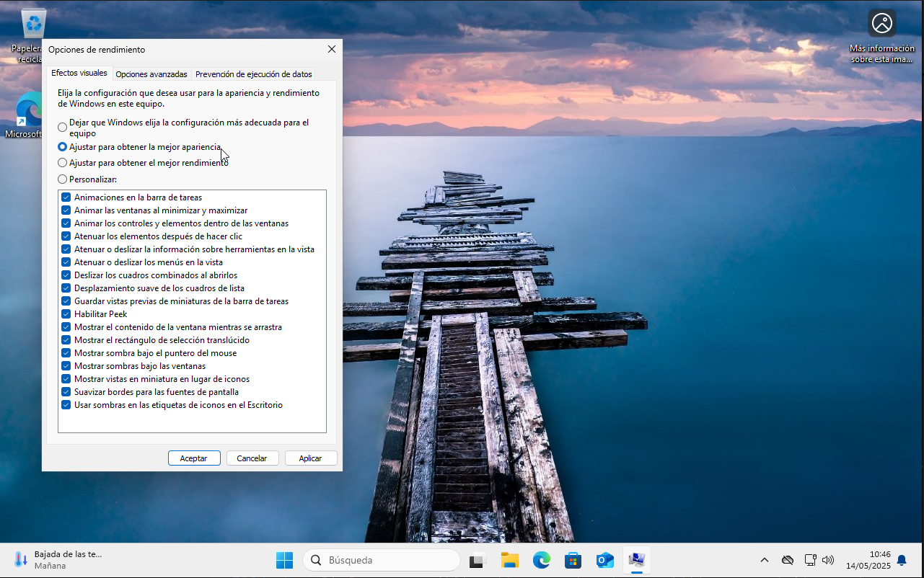Open the notifications bell icon
This screenshot has width=924, height=578.
tap(902, 560)
